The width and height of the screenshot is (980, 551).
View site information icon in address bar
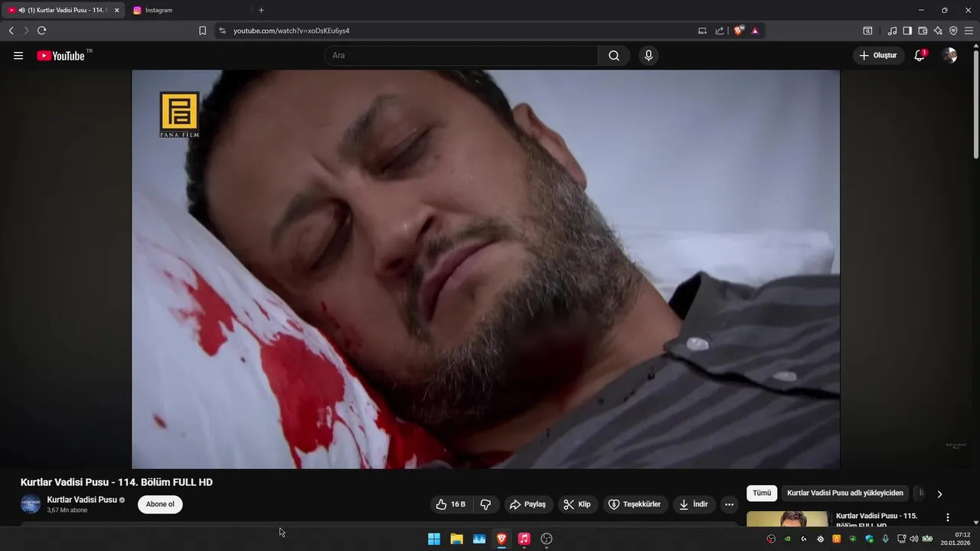[222, 31]
